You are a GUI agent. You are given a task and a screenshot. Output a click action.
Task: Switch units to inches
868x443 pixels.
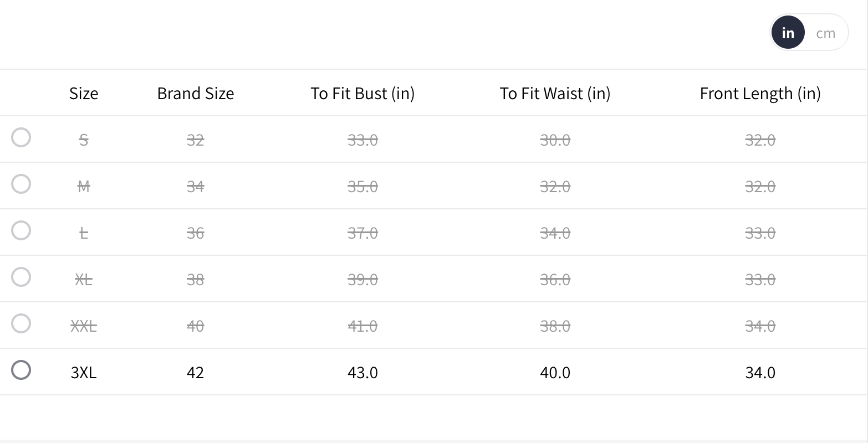click(x=788, y=33)
